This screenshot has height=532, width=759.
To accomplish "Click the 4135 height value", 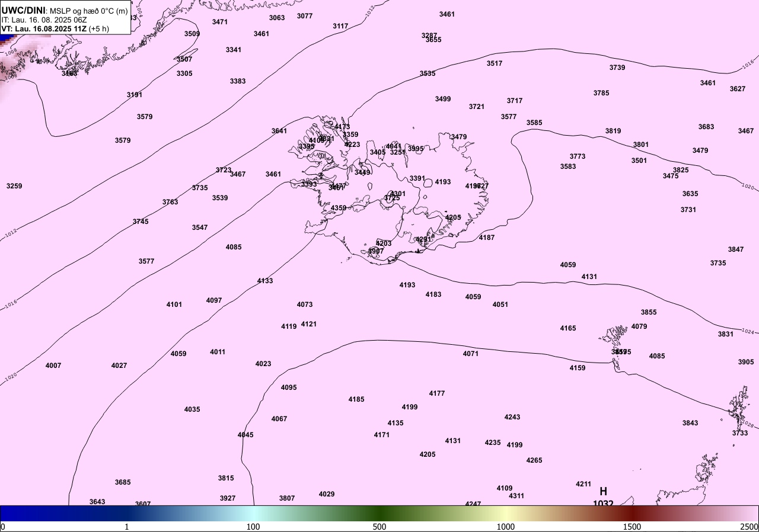I will pos(396,423).
